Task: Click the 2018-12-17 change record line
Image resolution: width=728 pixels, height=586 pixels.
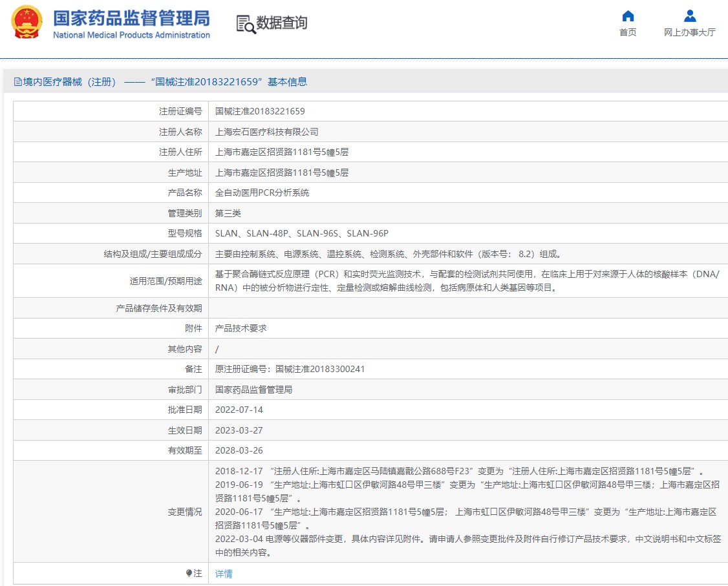Action: coord(460,471)
